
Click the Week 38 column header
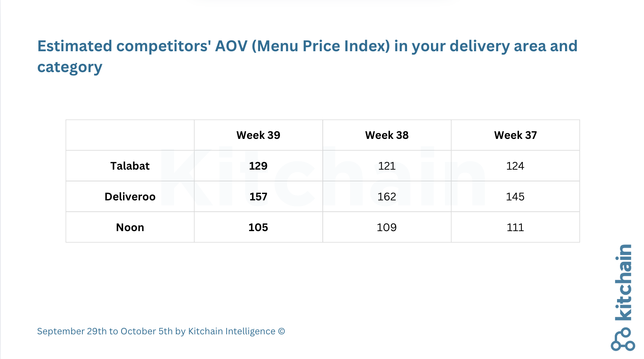point(387,135)
